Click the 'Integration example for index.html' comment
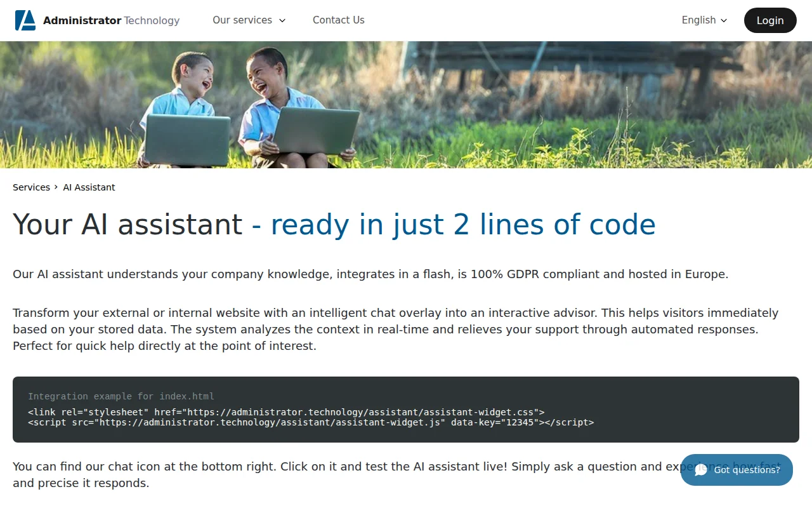 coord(121,396)
